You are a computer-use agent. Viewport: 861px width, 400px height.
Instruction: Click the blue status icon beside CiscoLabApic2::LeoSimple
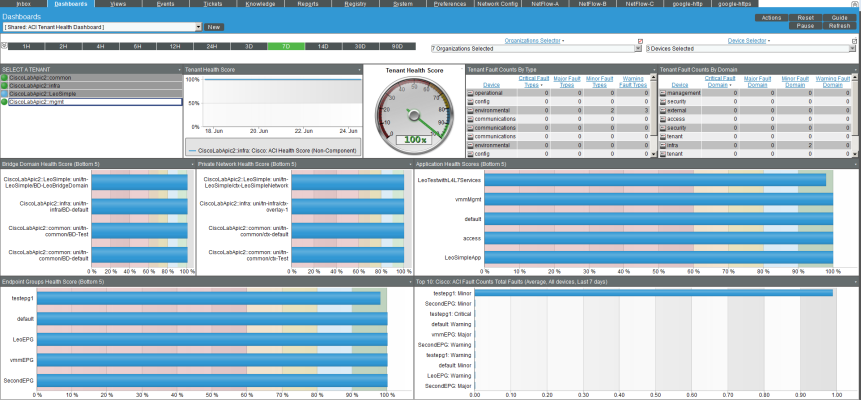click(4, 93)
